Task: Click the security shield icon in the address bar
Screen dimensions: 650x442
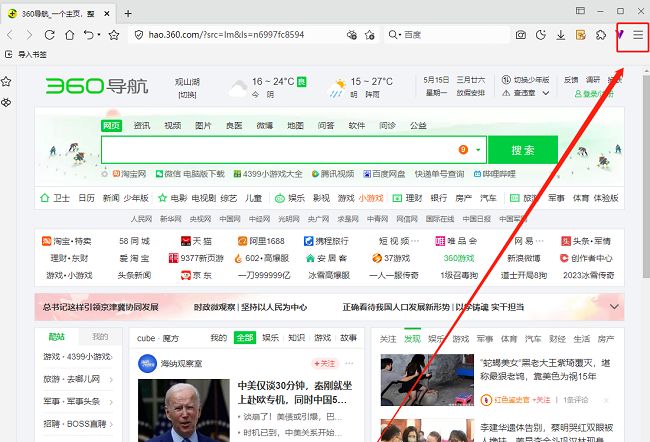Action: (139, 35)
